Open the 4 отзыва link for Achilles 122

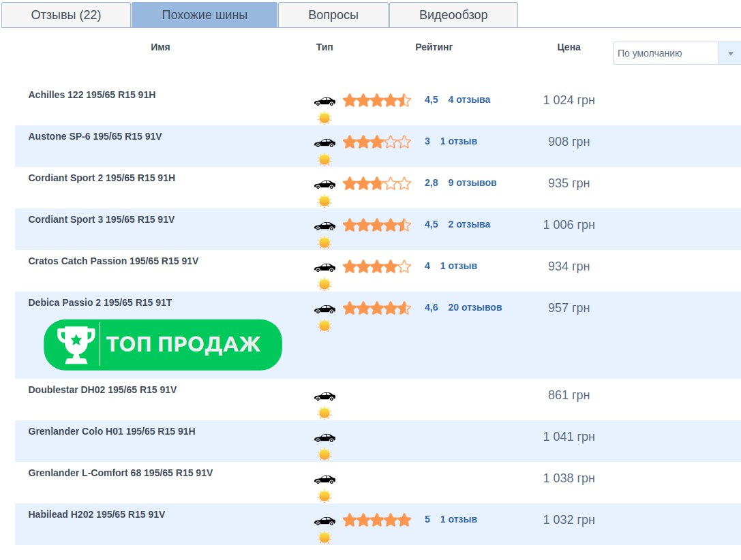click(469, 99)
